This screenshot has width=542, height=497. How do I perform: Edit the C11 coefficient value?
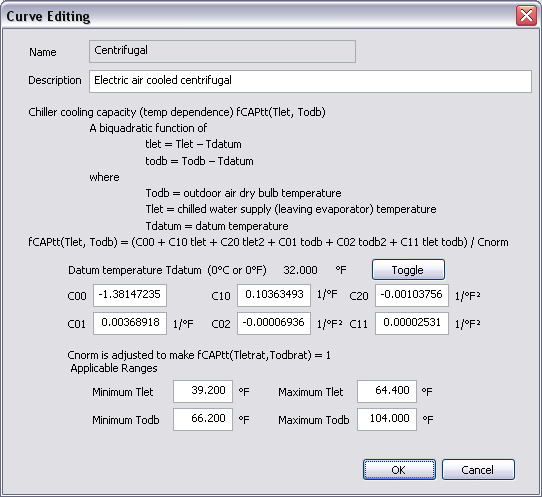412,323
